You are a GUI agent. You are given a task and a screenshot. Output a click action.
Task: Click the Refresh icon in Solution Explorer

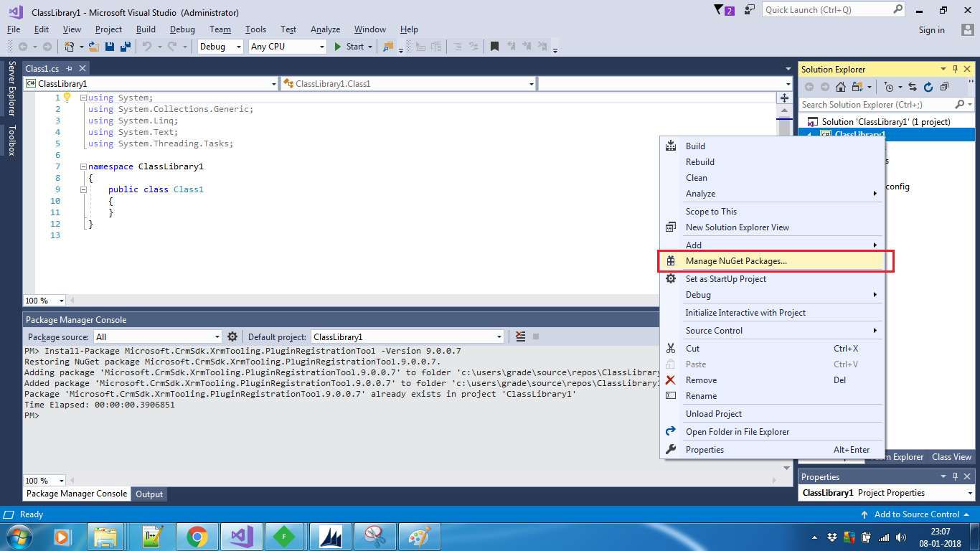928,87
